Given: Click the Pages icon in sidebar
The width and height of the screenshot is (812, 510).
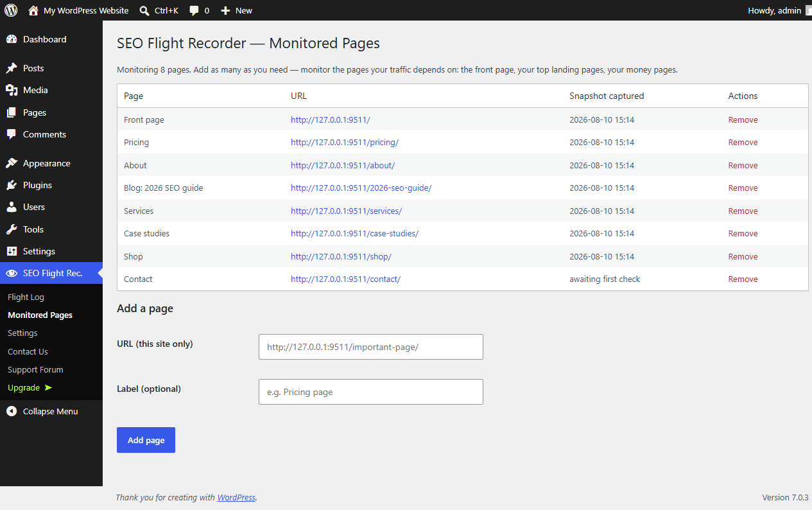Looking at the screenshot, I should (12, 112).
